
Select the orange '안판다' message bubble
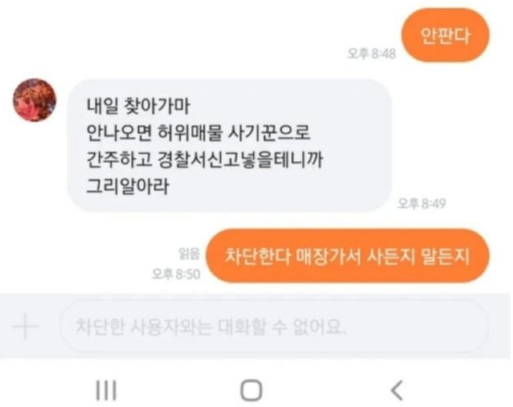445,35
